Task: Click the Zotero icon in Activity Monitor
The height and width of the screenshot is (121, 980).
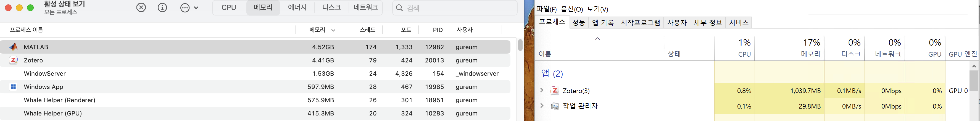Action: [x=13, y=60]
